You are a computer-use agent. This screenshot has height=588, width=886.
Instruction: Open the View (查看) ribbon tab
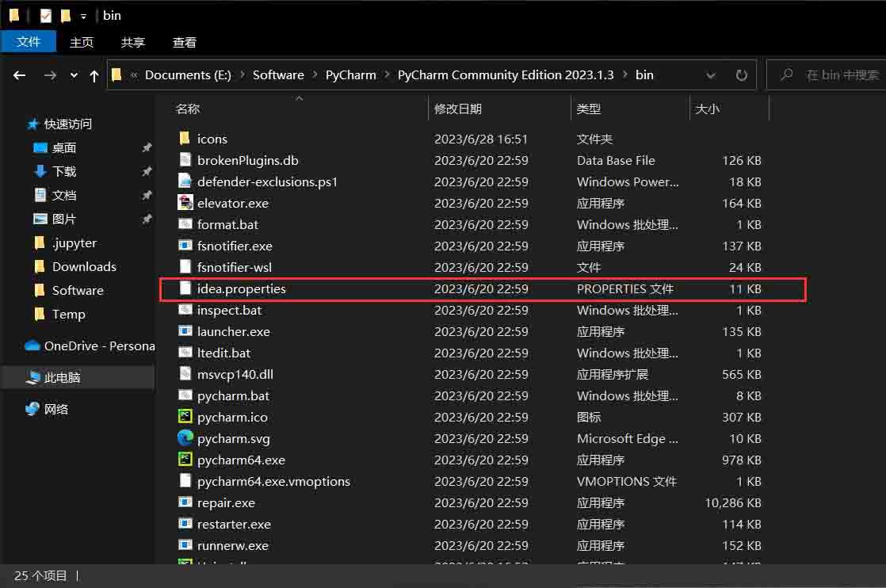point(184,42)
